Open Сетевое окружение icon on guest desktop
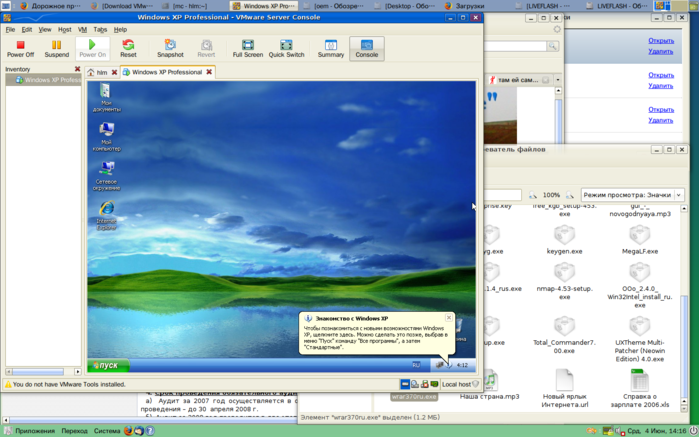The image size is (699, 437). pos(107,176)
